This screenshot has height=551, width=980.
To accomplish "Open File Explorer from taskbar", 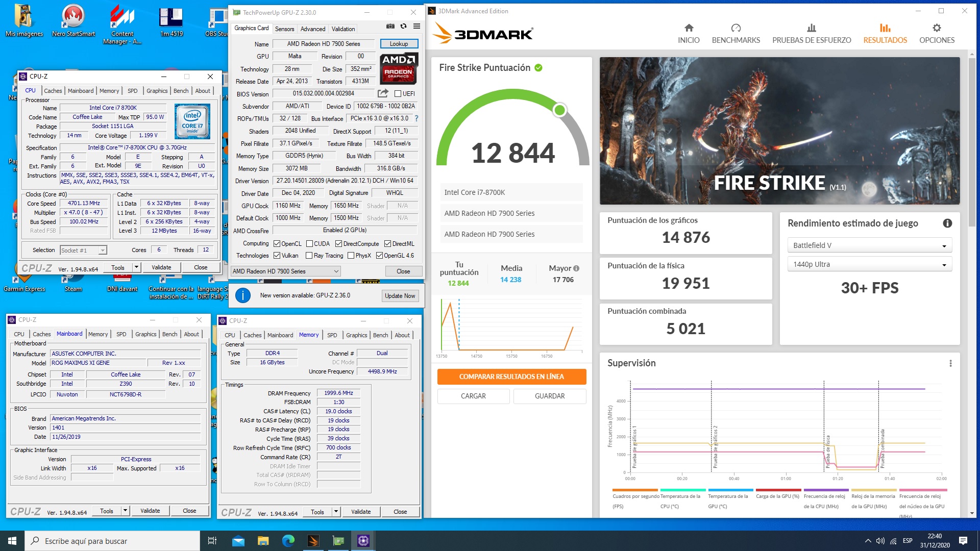I will [263, 541].
